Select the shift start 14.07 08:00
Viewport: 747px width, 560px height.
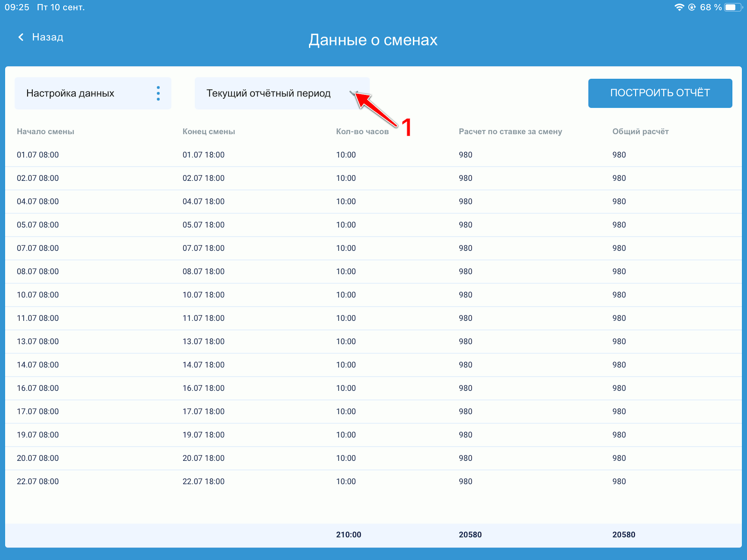tap(38, 365)
